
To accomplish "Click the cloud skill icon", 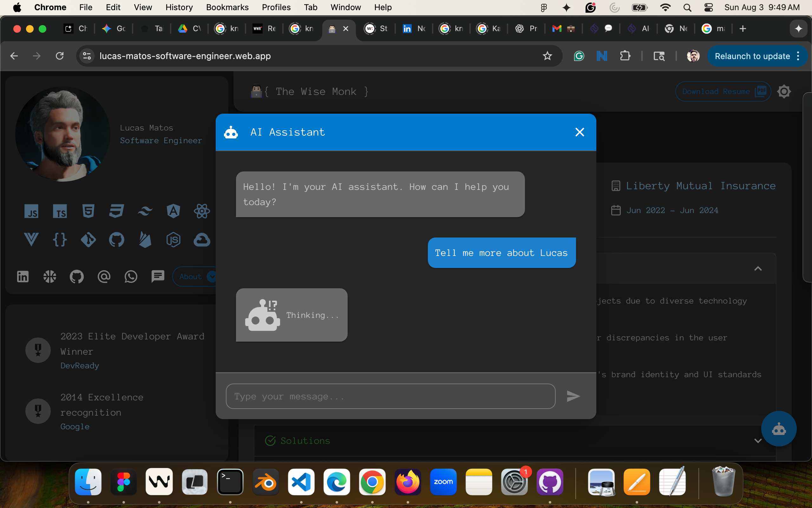I will tap(202, 239).
